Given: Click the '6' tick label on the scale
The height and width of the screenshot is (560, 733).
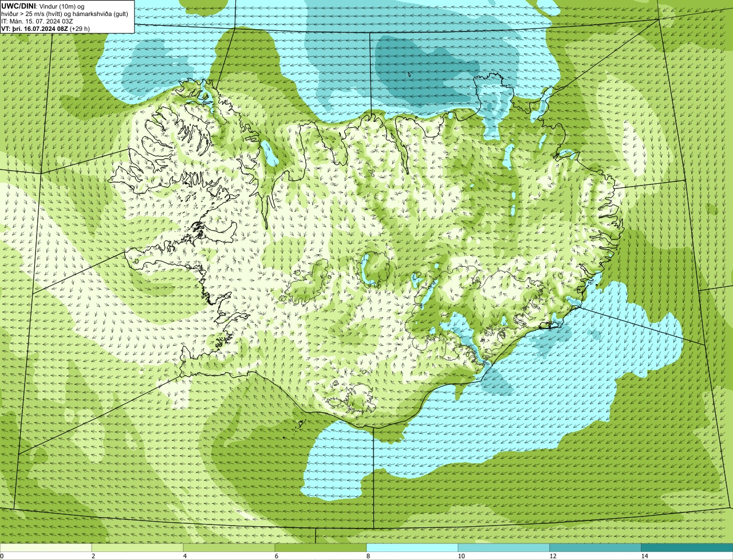Looking at the screenshot, I should pyautogui.click(x=277, y=556).
